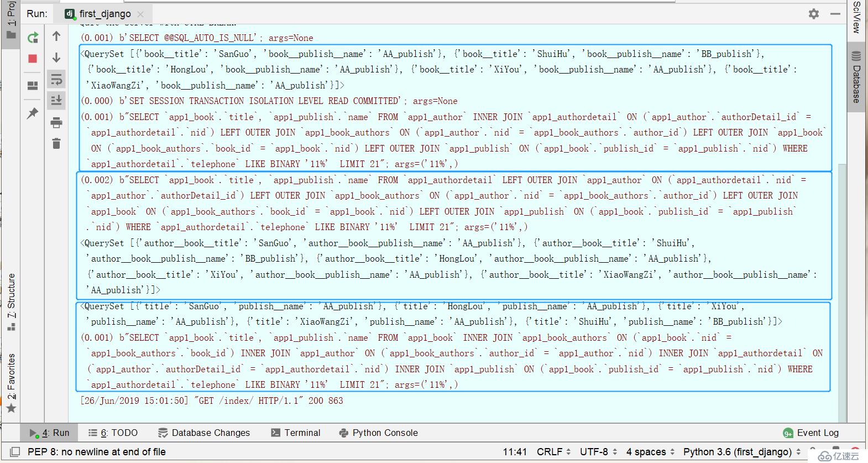Open the 2: Favorites tool window
The height and width of the screenshot is (463, 868).
pos(11,383)
